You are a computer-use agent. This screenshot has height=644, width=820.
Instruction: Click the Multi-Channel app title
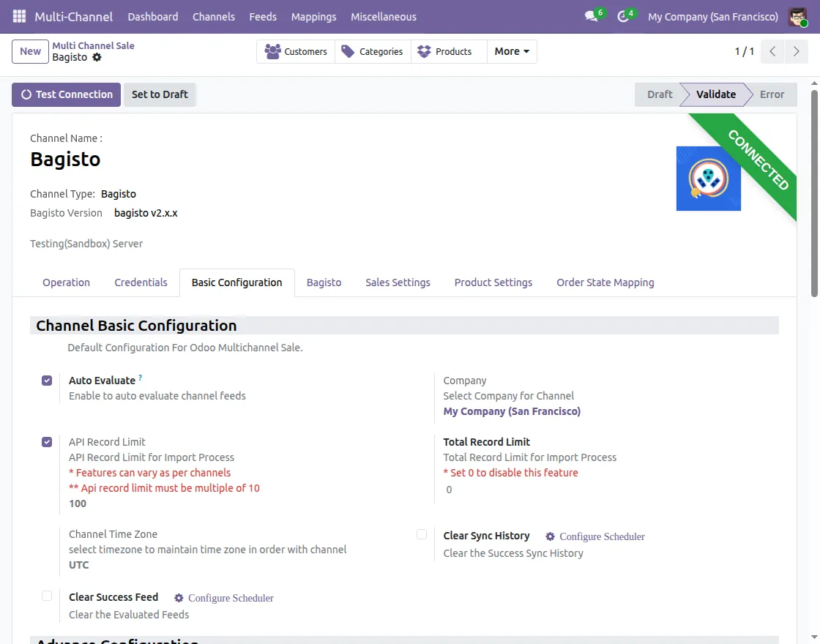point(74,17)
